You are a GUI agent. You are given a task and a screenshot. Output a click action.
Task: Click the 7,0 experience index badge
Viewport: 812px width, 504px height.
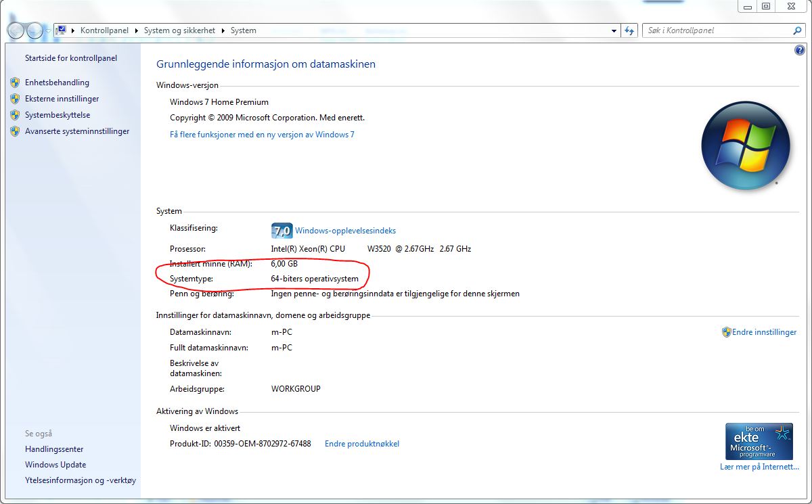pos(281,230)
